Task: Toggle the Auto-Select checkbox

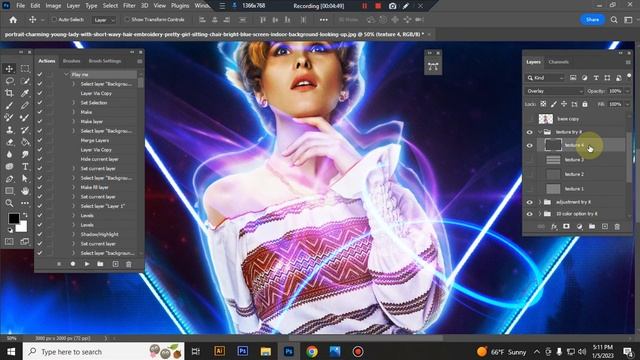Action: point(54,20)
